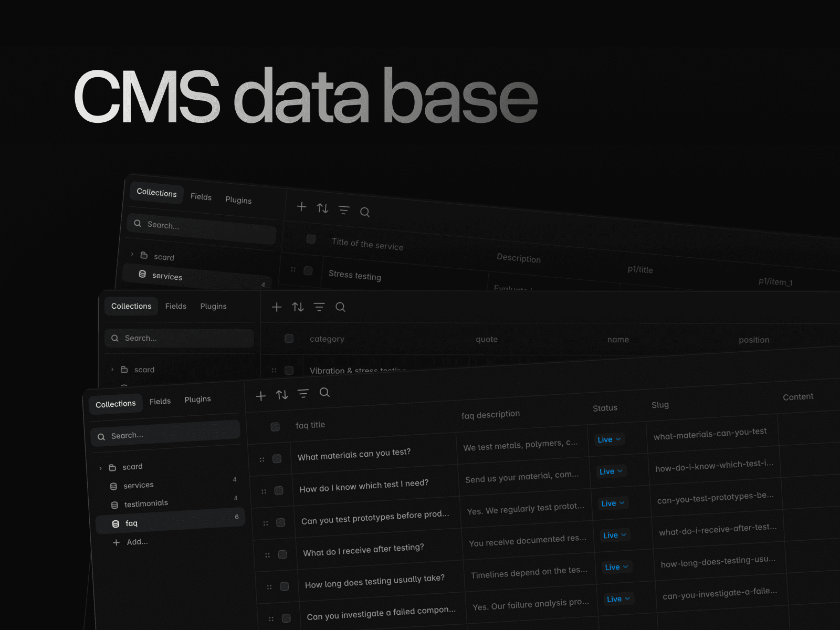Switch to Plugins tab in the front window
The image size is (840, 630).
[x=197, y=400]
